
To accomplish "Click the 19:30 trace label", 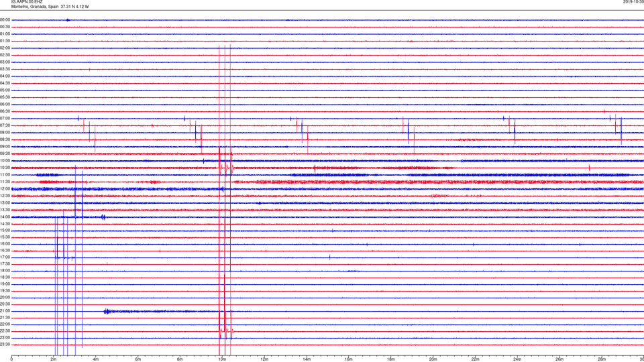I will tap(5, 291).
